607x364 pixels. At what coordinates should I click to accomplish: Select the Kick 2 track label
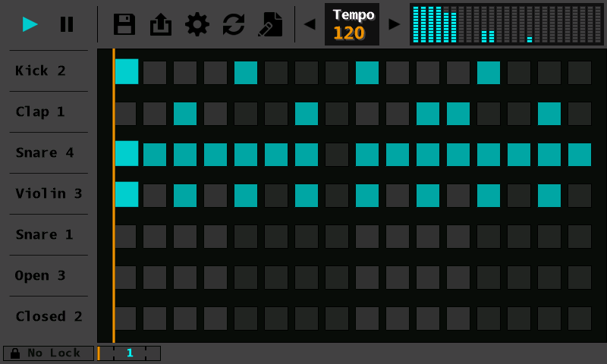[x=40, y=71]
